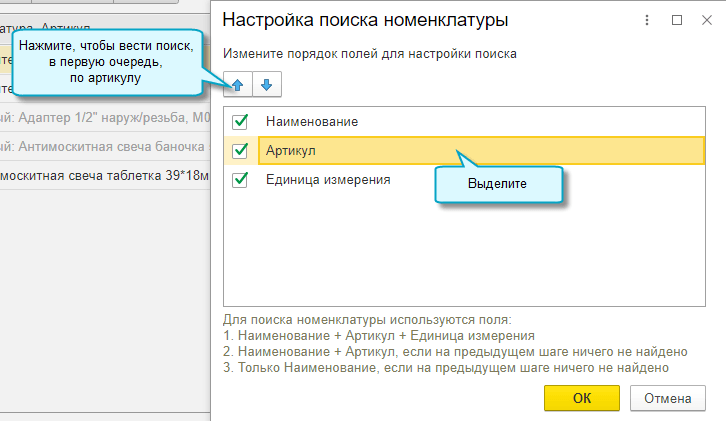Highlight the Единица измерения row label
The width and height of the screenshot is (726, 421).
[328, 180]
